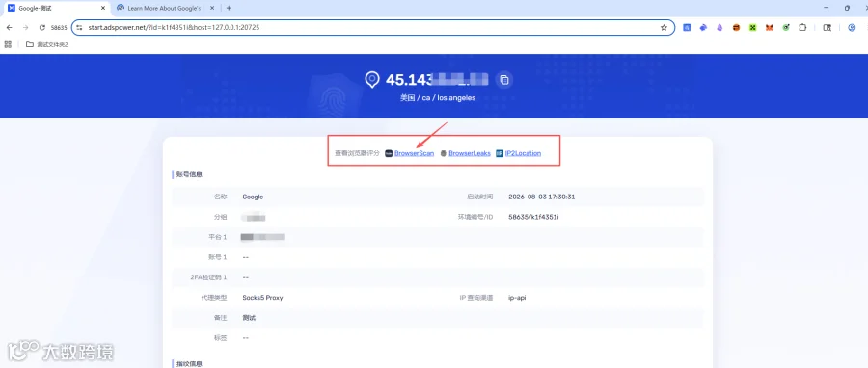
Task: Open the browser profile avatar
Action: click(852, 28)
